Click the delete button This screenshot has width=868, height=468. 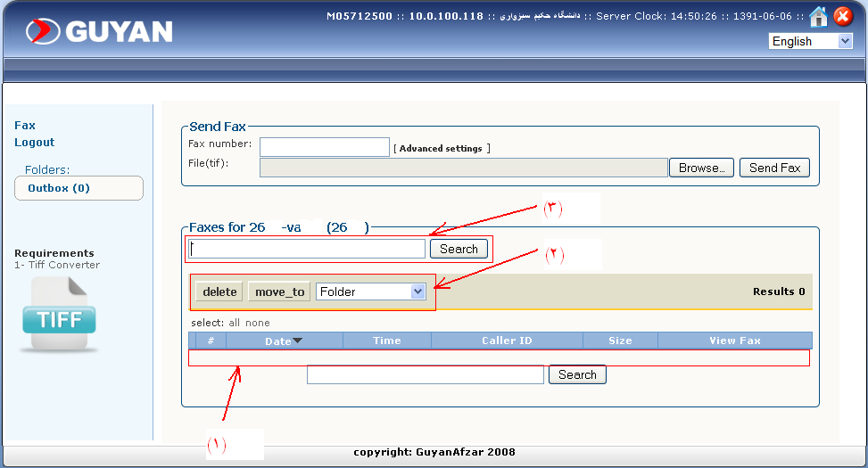219,291
